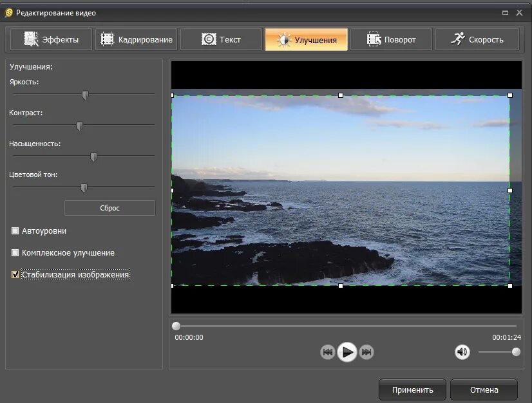Image resolution: width=532 pixels, height=403 pixels.
Task: Enable the Автоуровни checkbox
Action: (15, 230)
